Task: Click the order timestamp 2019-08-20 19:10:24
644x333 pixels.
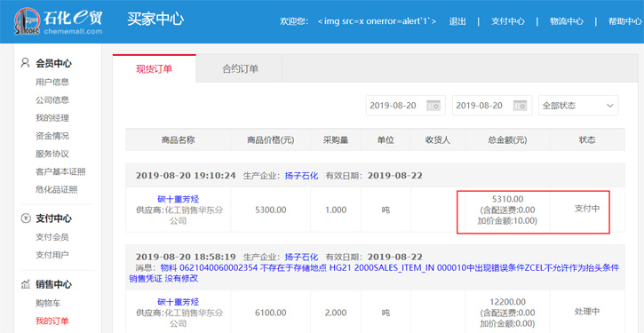Action: pyautogui.click(x=186, y=176)
